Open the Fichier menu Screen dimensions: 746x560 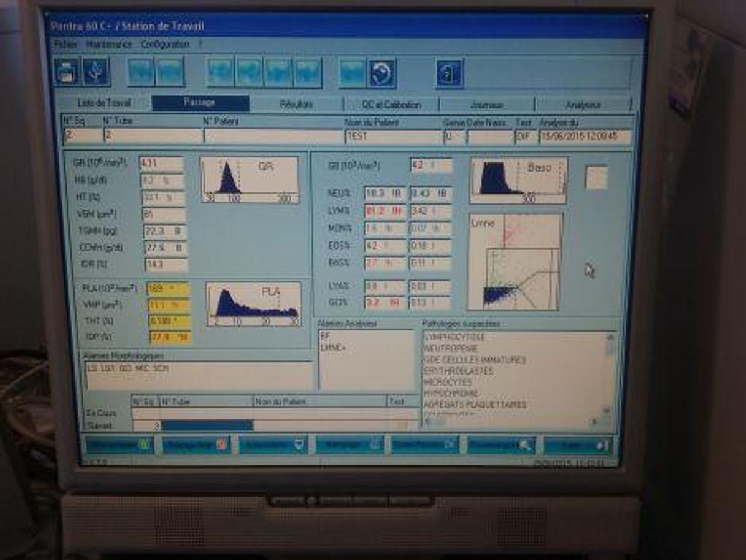coord(65,45)
